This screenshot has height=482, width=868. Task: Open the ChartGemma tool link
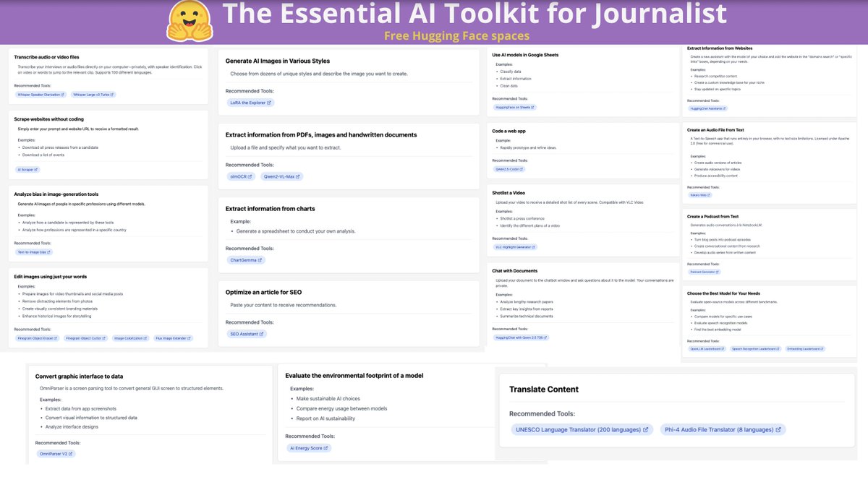click(x=246, y=260)
